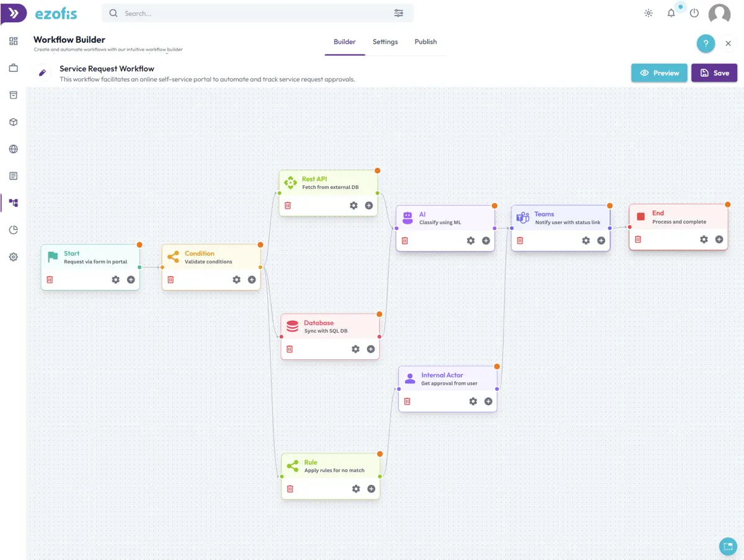Switch to the Publish tab
Image resolution: width=744 pixels, height=560 pixels.
(x=426, y=42)
